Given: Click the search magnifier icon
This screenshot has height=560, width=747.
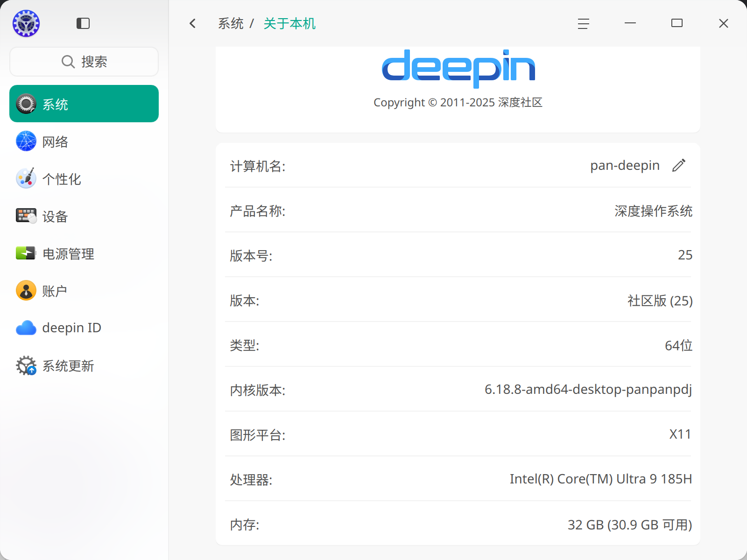Looking at the screenshot, I should coord(68,62).
